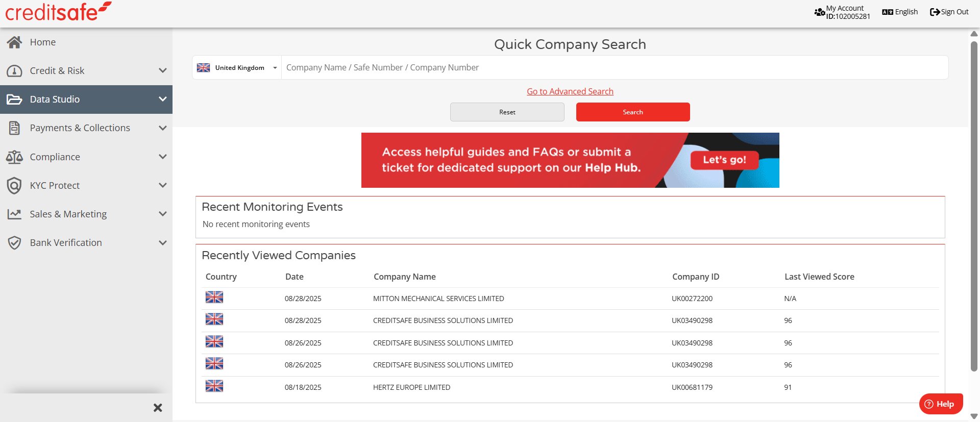Open My Account ID:102005281
The height and width of the screenshot is (422, 980).
coord(842,12)
